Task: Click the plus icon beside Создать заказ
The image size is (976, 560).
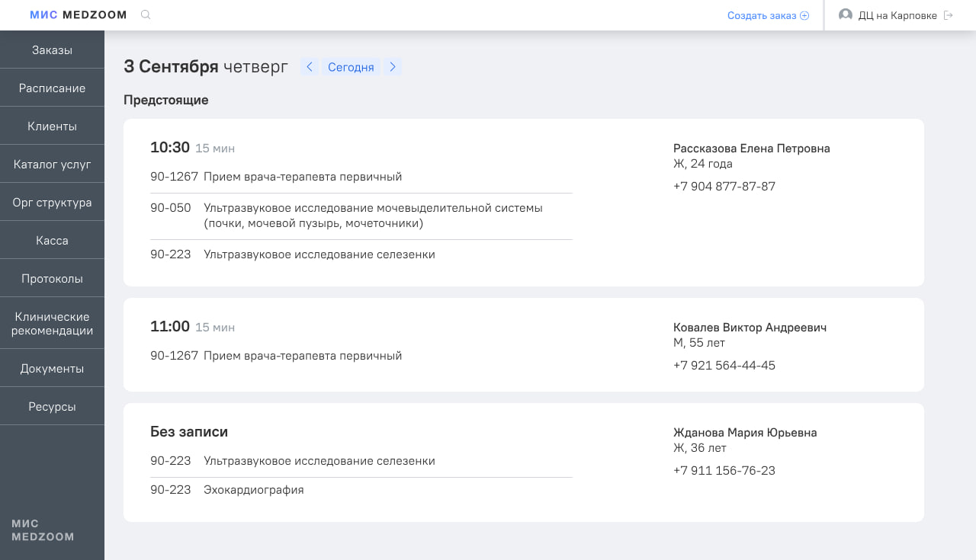Action: [804, 14]
